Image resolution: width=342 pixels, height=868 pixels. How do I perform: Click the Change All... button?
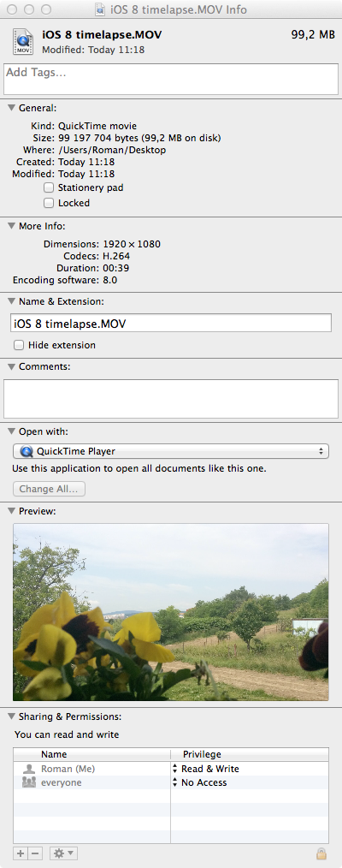[x=50, y=490]
